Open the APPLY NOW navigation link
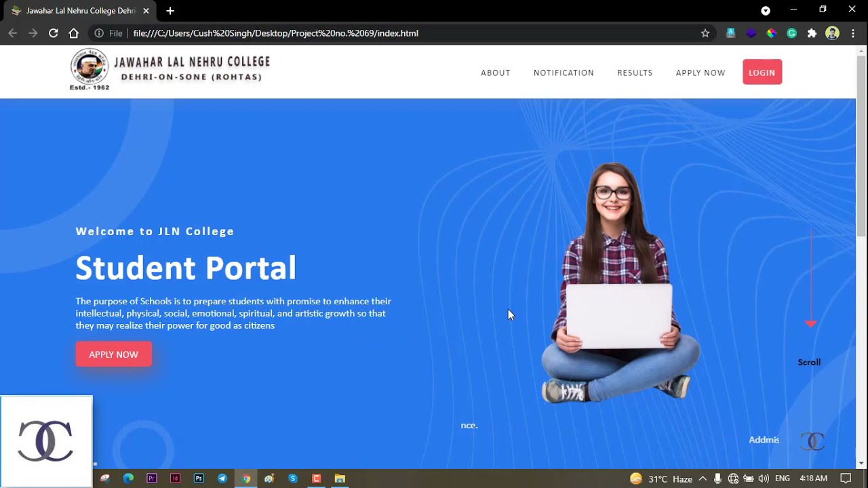The height and width of the screenshot is (488, 868). (701, 73)
